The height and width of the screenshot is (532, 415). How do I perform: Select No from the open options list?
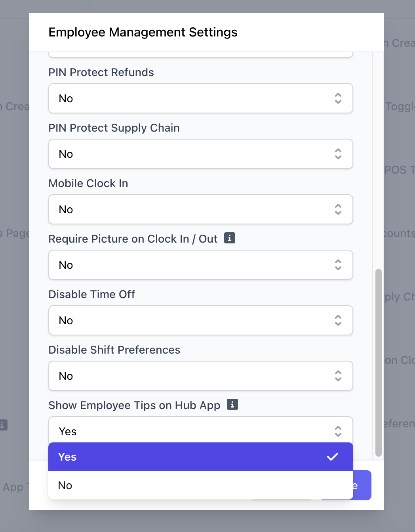[65, 485]
